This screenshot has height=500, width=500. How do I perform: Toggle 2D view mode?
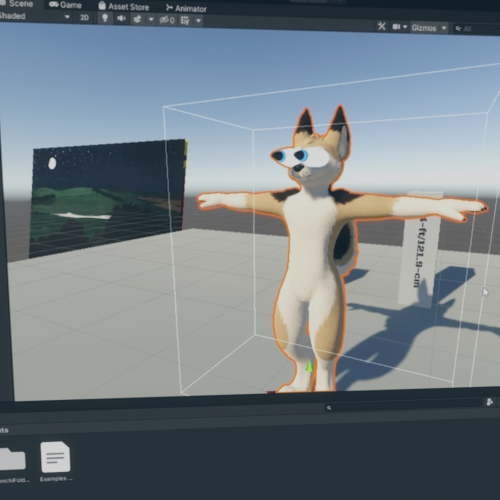[x=84, y=17]
